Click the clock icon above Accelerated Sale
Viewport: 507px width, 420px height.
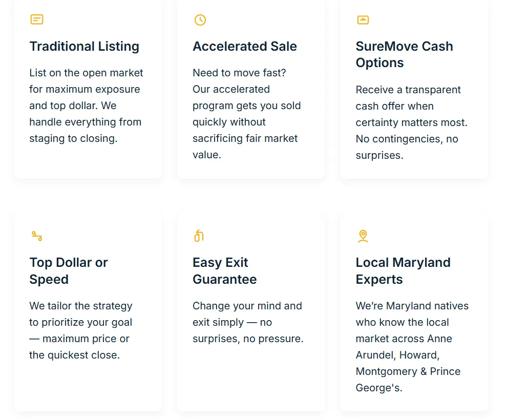[200, 20]
